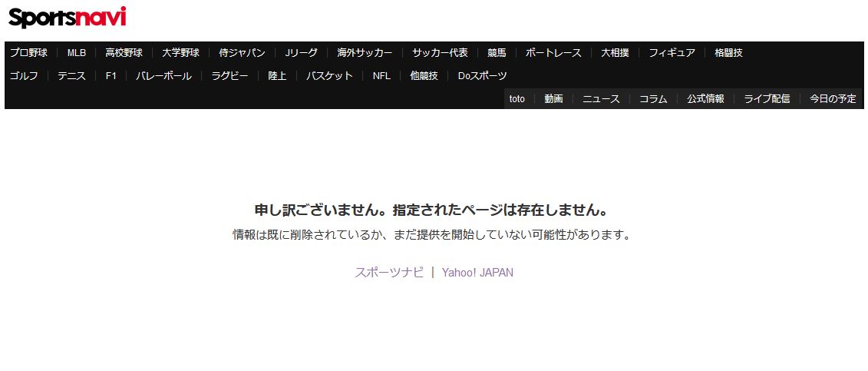Select バスケット menu item
This screenshot has width=868, height=371.
click(x=329, y=76)
